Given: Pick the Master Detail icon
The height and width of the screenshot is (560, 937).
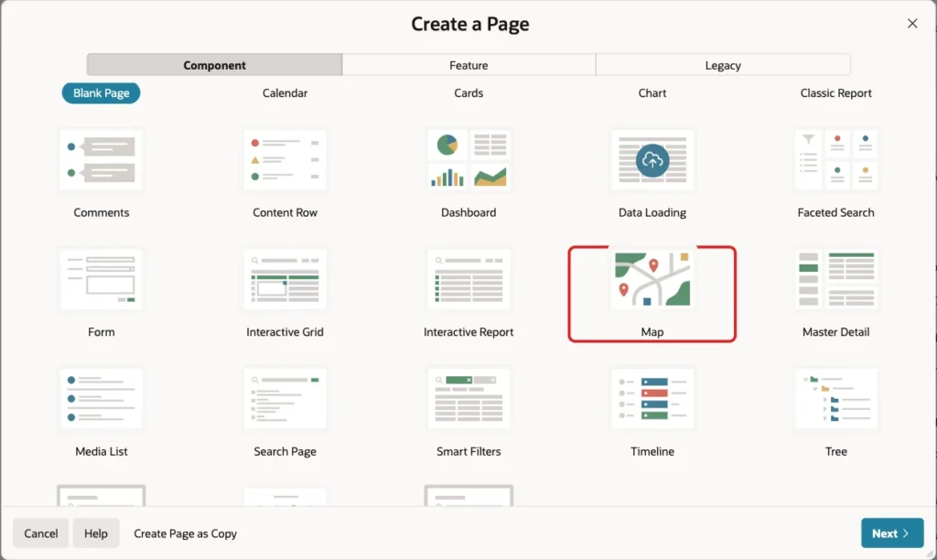Looking at the screenshot, I should pyautogui.click(x=836, y=279).
